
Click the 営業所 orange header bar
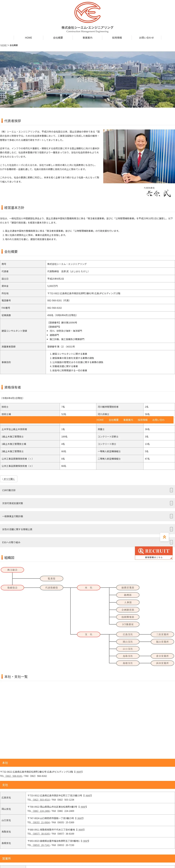(x=87, y=859)
